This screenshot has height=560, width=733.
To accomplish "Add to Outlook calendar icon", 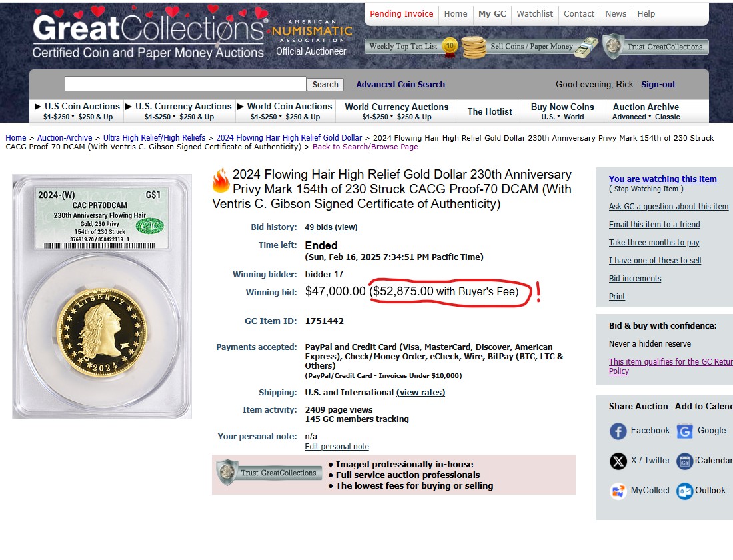I will click(x=684, y=491).
